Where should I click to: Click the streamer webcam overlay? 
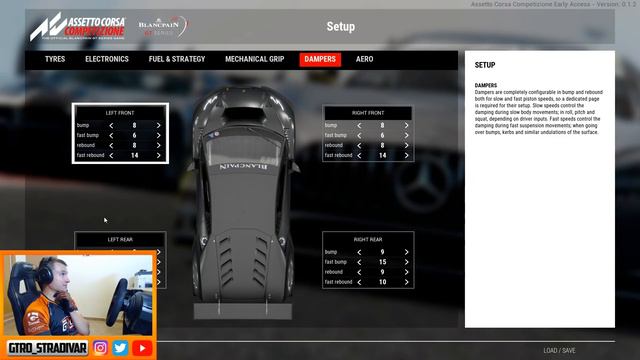(78, 296)
